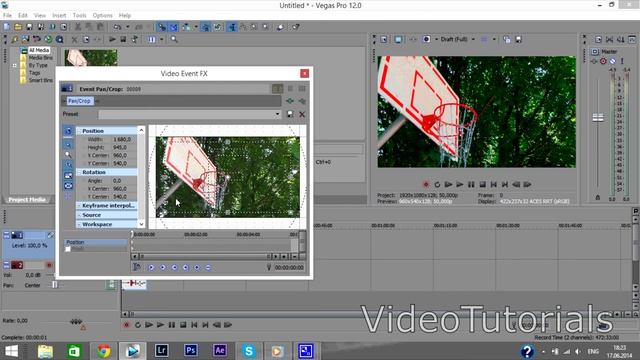Click the Pan/Crop plug-in chain button

80,101
